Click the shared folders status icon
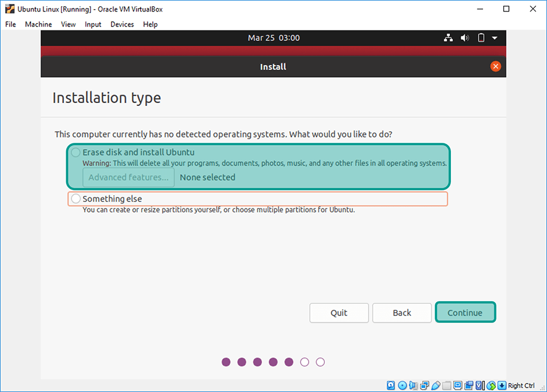Screen dimensions: 547x392 click(x=447, y=385)
